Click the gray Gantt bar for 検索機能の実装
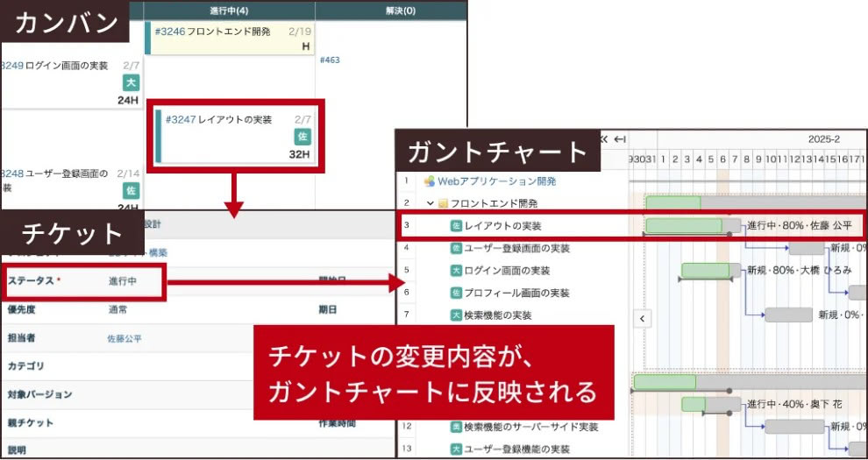 pos(788,315)
